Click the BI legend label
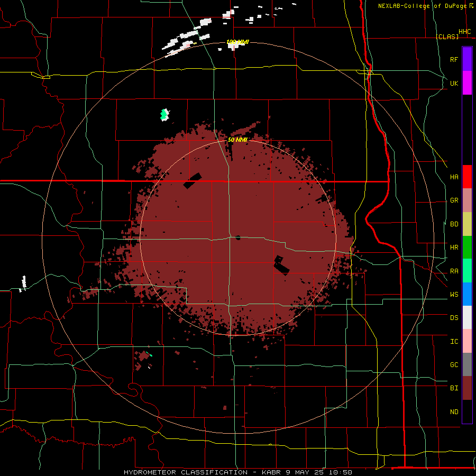Viewport: 476px width, 476px height. point(454,388)
